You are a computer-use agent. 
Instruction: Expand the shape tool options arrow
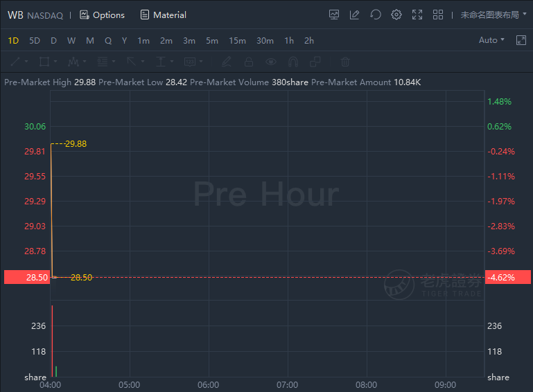[55, 62]
